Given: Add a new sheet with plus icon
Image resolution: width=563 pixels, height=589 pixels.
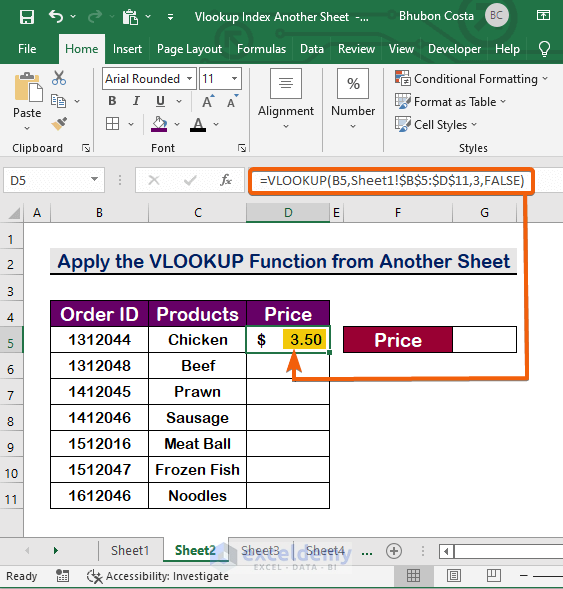Looking at the screenshot, I should 394,551.
